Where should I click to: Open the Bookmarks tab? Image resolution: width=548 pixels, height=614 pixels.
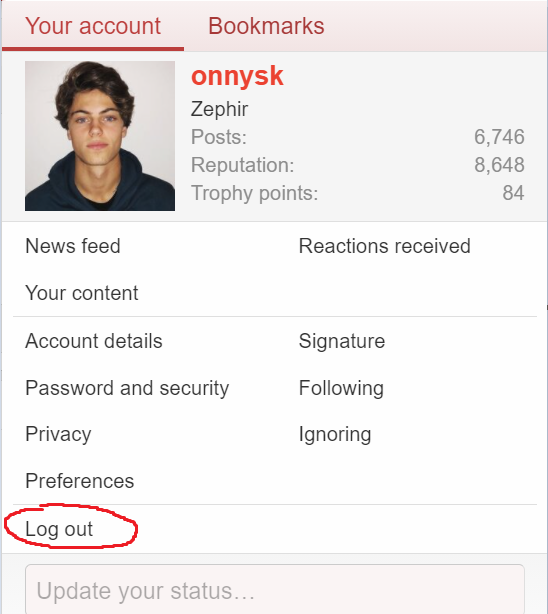pos(266,26)
